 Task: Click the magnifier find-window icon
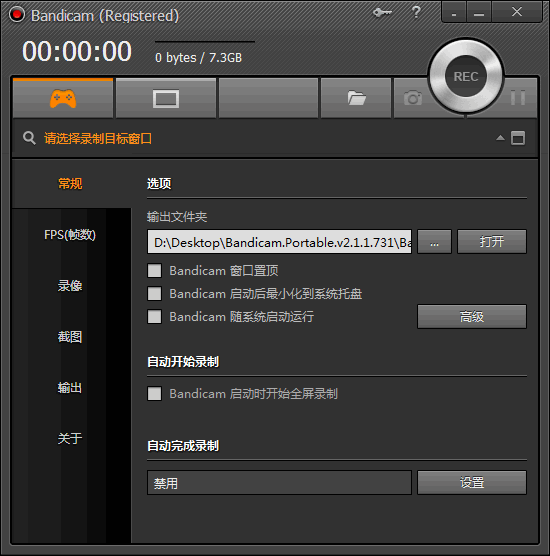tap(29, 138)
